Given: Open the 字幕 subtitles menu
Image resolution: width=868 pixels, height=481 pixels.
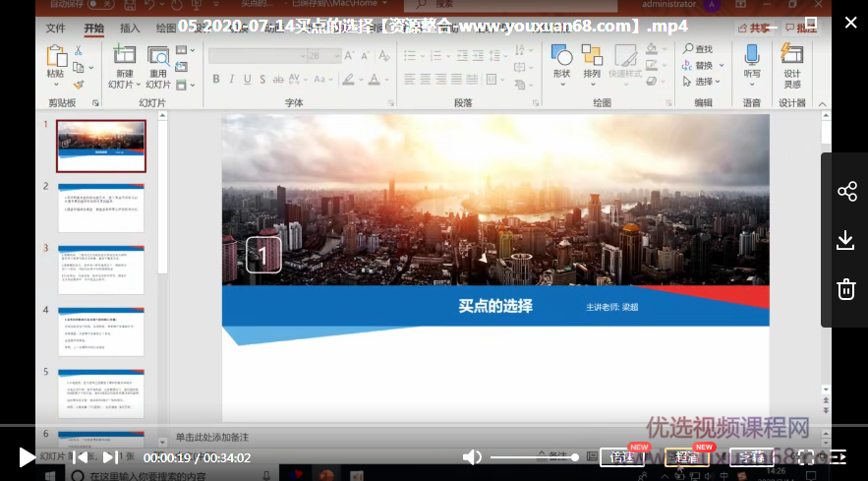Looking at the screenshot, I should coord(752,457).
